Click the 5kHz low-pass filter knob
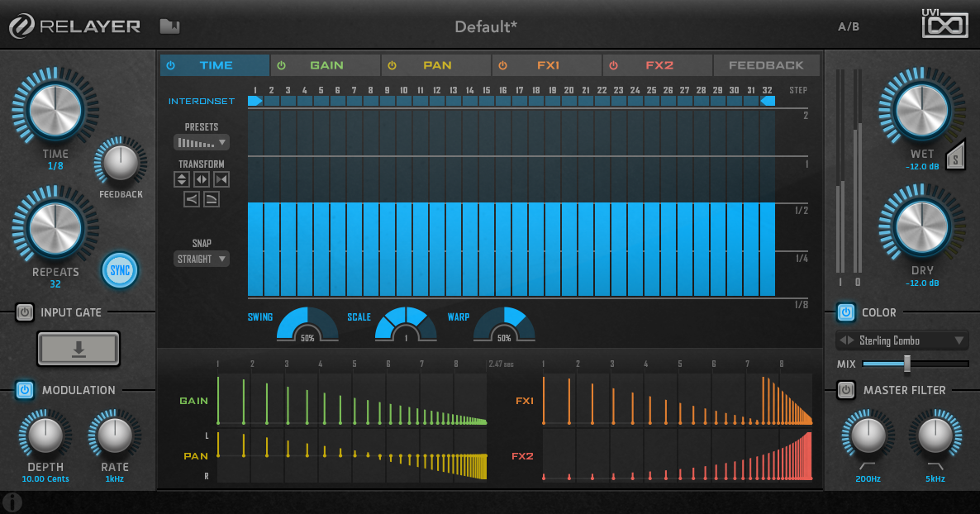The image size is (980, 514). (935, 435)
